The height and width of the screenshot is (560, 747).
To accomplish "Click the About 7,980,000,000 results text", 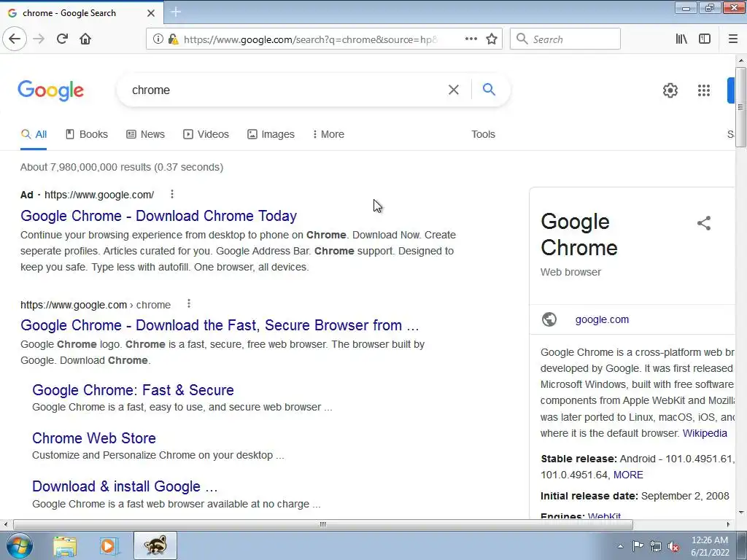I will click(122, 167).
